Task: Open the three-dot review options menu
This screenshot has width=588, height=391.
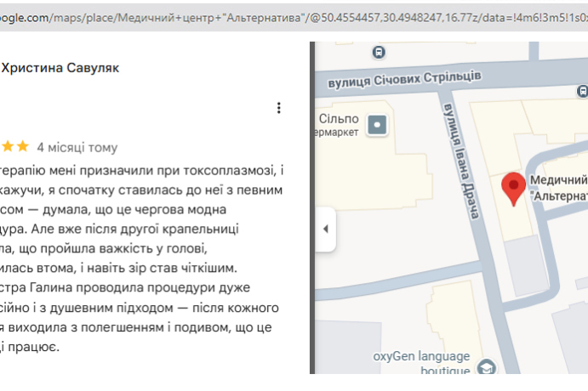Action: point(278,108)
